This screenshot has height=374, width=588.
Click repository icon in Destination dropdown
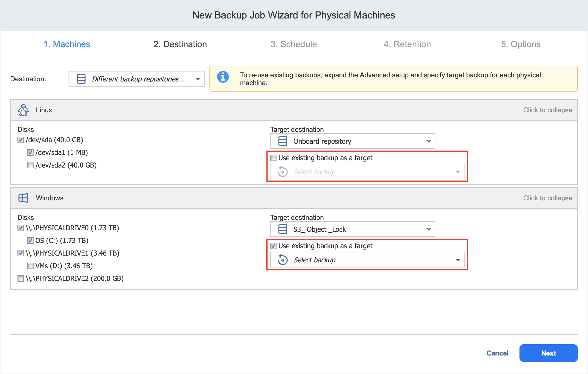pos(81,79)
